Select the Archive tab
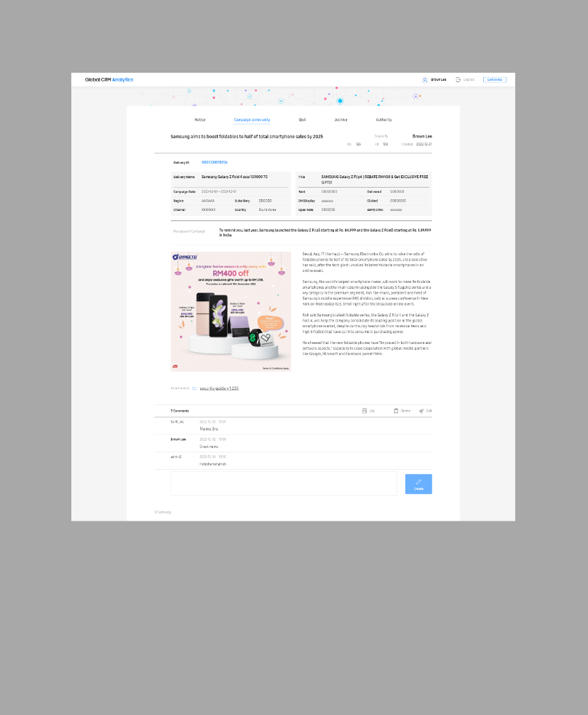588x715 pixels. click(x=341, y=120)
